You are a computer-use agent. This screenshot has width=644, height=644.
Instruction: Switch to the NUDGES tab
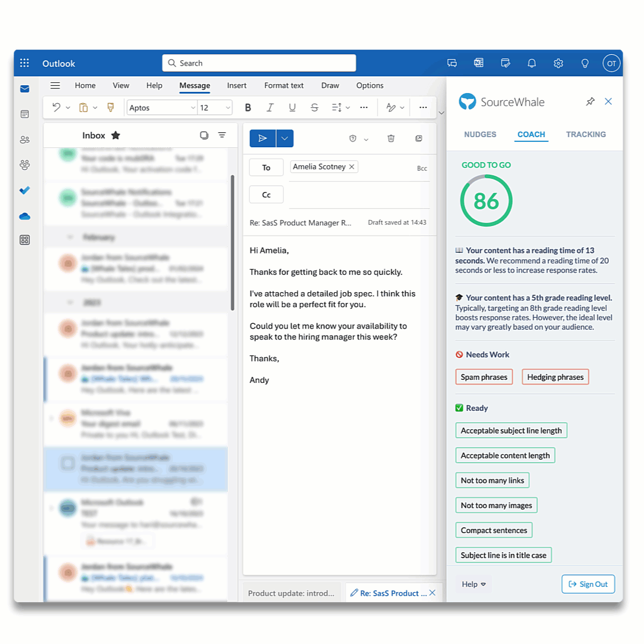click(x=480, y=134)
